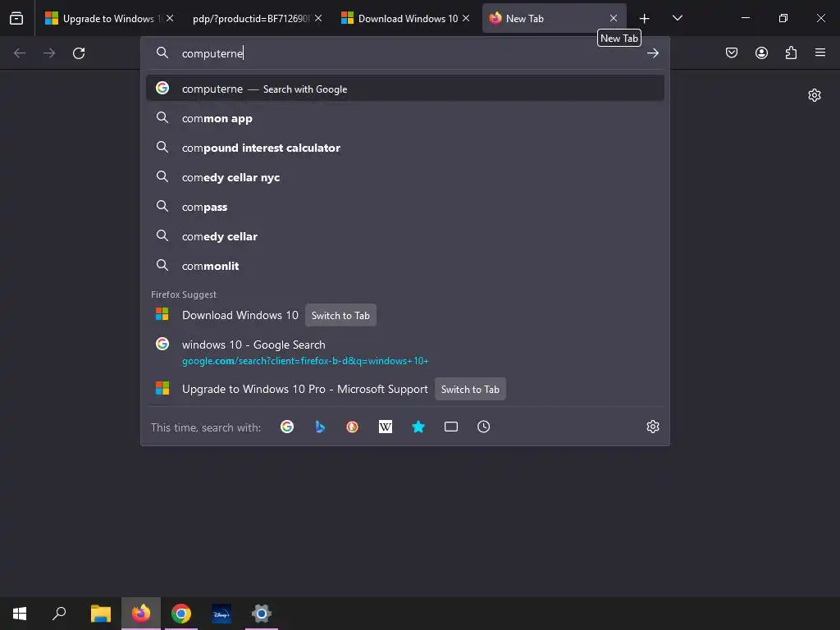The width and height of the screenshot is (840, 630).
Task: Open search settings gear in dropdown
Action: pyautogui.click(x=652, y=427)
